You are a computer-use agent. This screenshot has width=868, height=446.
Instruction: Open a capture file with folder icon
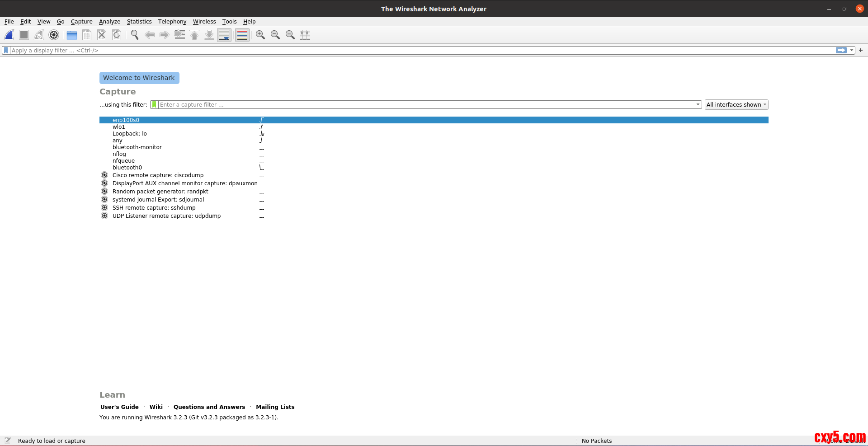coord(71,35)
